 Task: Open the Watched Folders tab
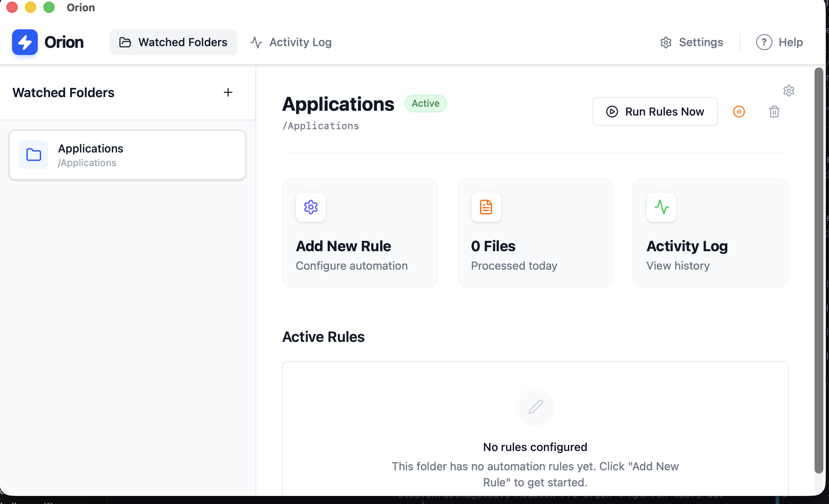173,42
